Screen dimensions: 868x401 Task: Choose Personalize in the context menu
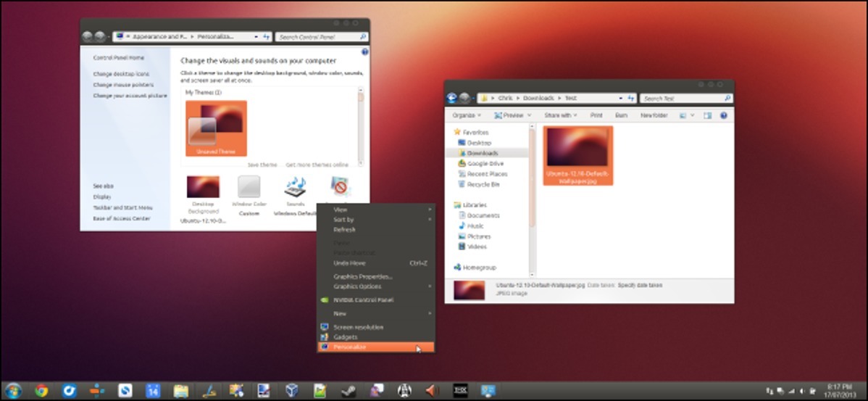[350, 347]
